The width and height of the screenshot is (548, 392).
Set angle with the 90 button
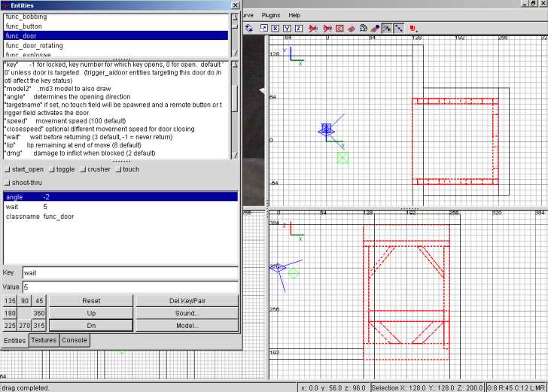pos(25,301)
